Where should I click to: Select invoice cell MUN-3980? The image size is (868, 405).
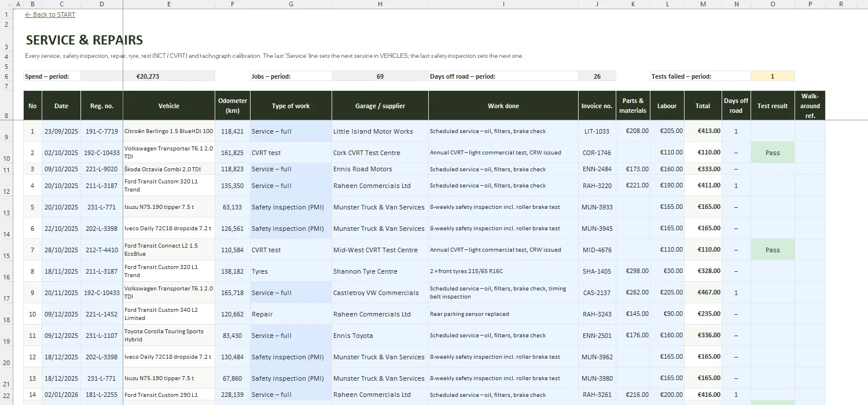(x=597, y=378)
